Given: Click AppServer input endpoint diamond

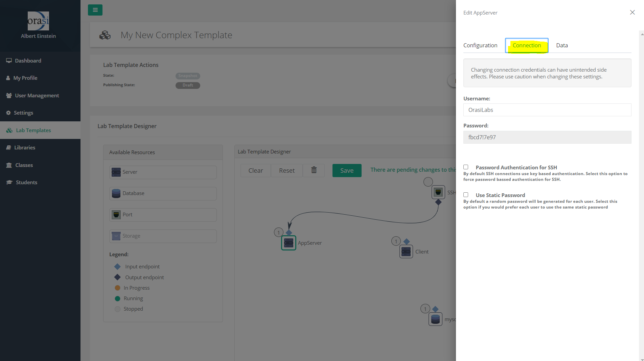Looking at the screenshot, I should (289, 233).
